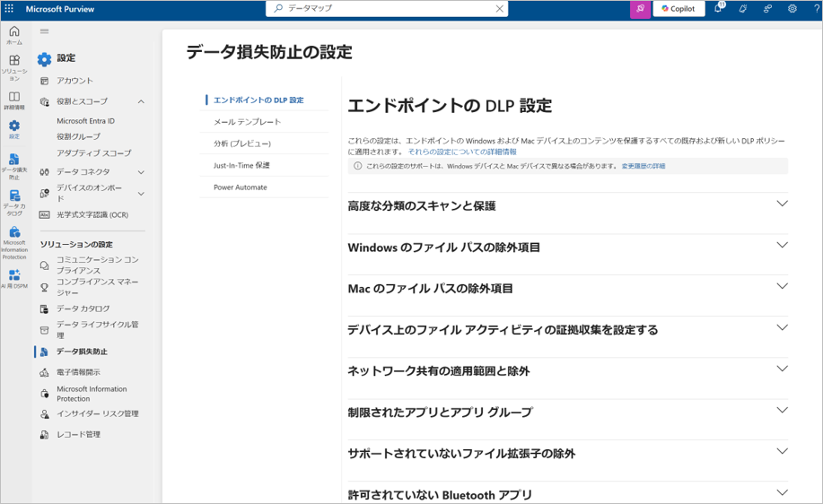
Task: Open AI 用 DSPM in rail
Action: 14,279
